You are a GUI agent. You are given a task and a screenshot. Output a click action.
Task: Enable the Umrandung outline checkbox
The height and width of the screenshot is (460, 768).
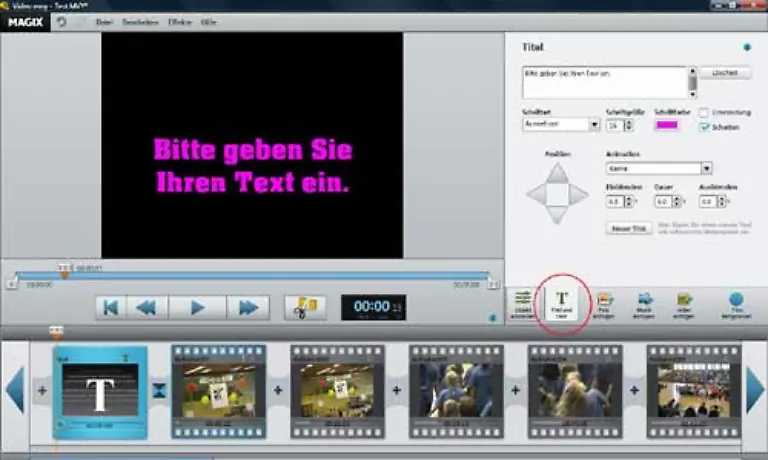[703, 113]
